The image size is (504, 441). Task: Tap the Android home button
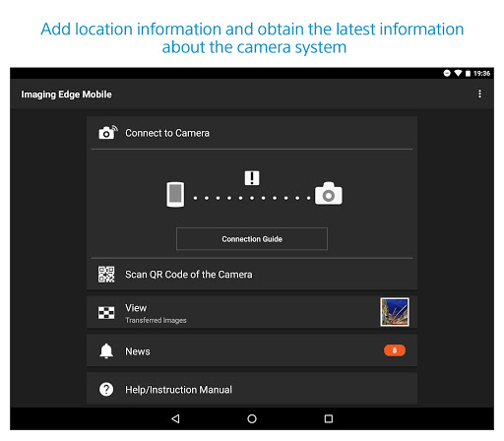(252, 418)
